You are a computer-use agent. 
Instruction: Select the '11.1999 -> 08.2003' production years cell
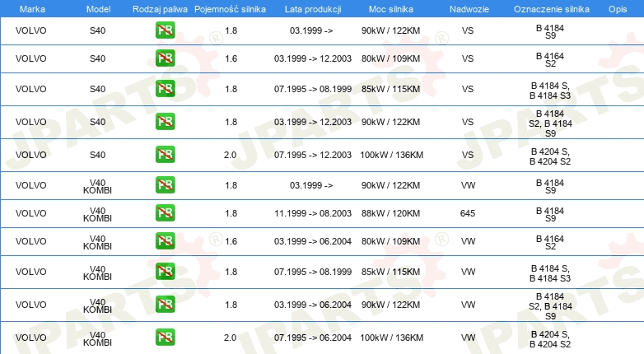pos(313,213)
